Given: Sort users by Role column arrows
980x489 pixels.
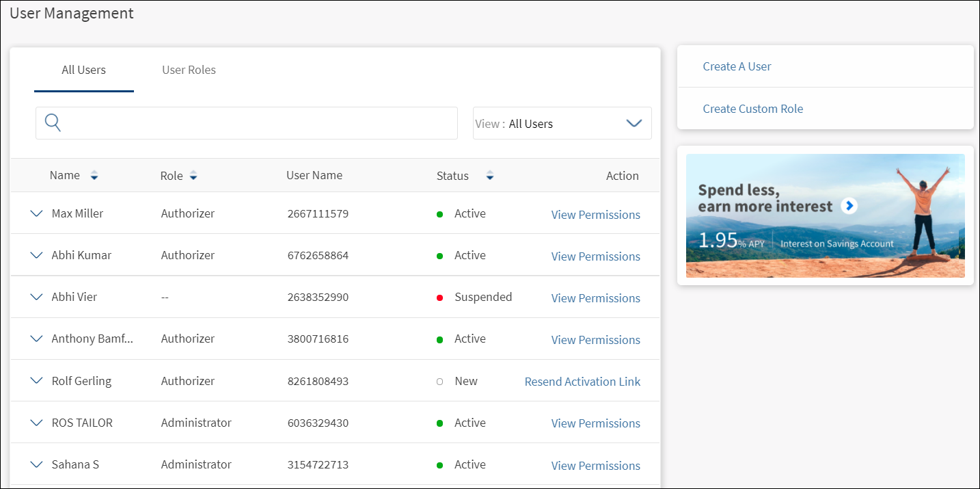Looking at the screenshot, I should (x=193, y=176).
